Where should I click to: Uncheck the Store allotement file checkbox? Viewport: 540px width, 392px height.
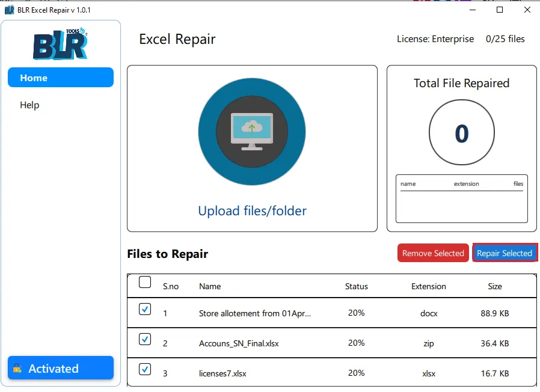144,309
